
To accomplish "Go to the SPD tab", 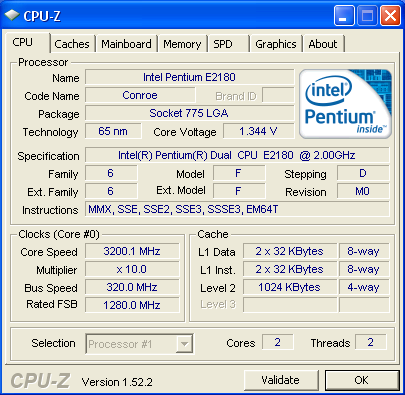I will pos(228,44).
